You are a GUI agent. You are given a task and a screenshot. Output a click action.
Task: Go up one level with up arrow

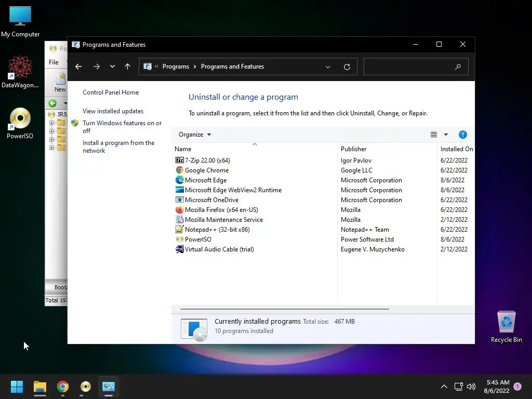pyautogui.click(x=127, y=66)
